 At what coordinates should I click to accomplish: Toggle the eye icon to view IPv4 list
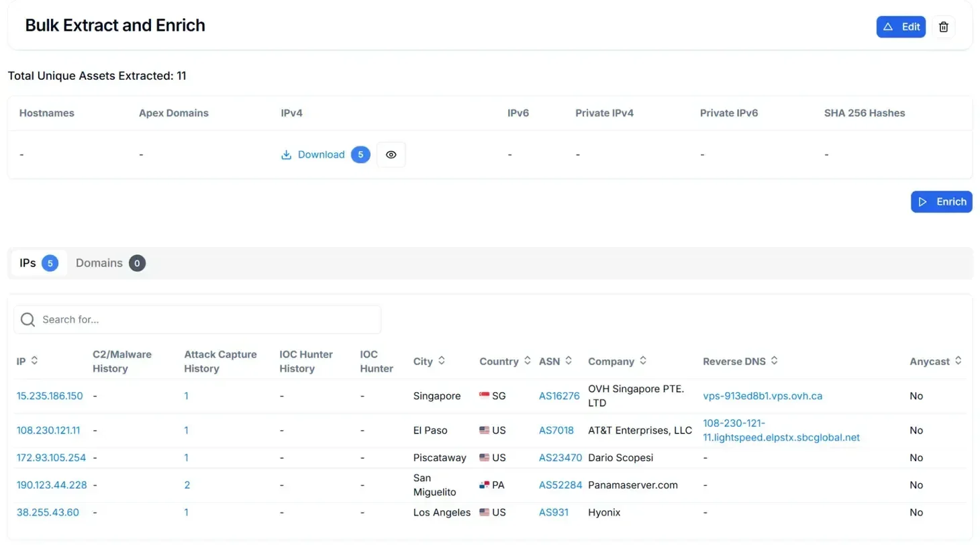pyautogui.click(x=391, y=154)
